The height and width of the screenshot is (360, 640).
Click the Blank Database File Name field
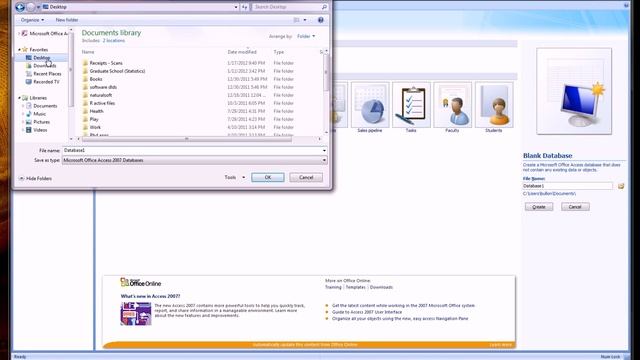pos(567,186)
